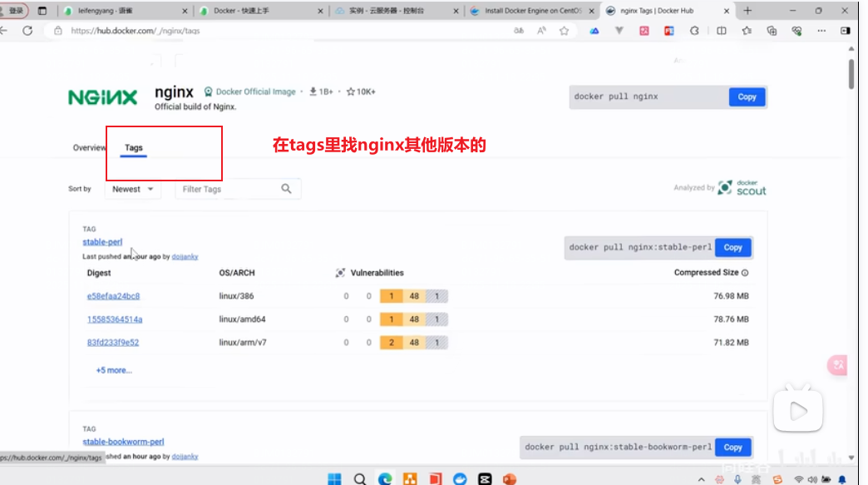
Task: Click the pink floating assistant icon
Action: pyautogui.click(x=837, y=365)
